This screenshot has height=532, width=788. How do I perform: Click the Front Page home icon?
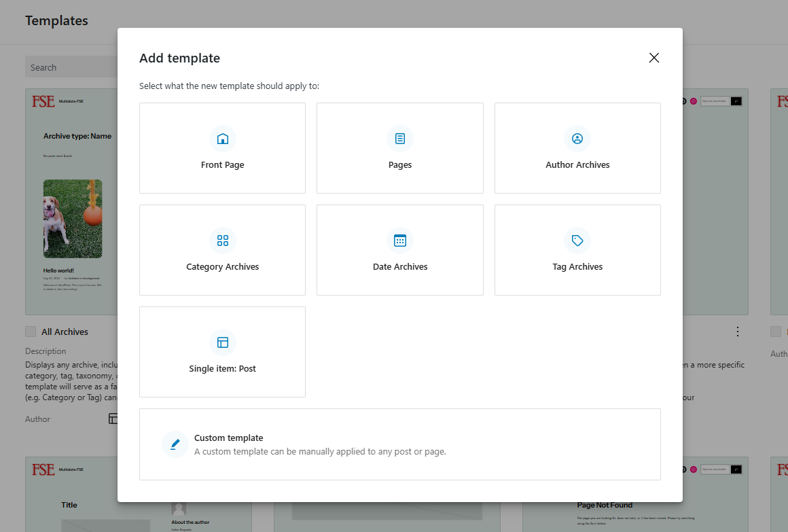[x=222, y=139]
